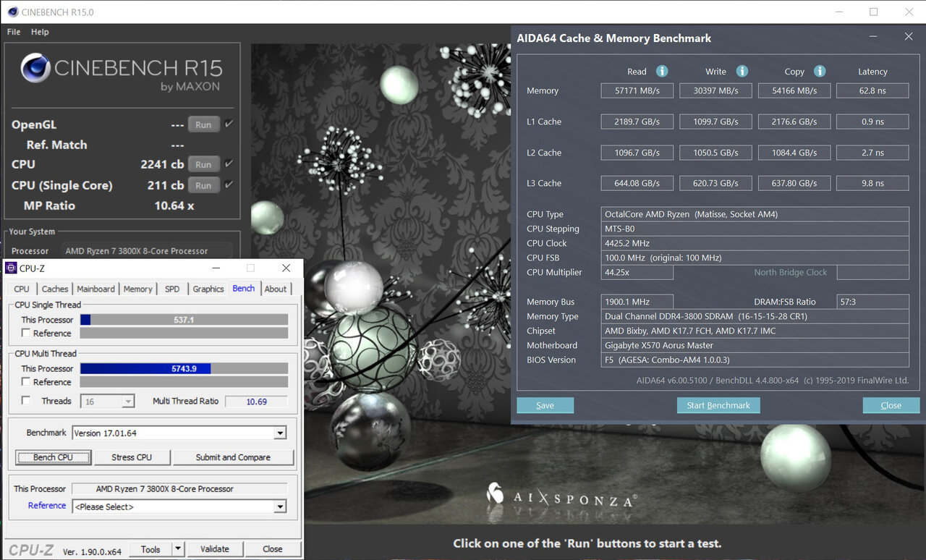Click the Close button at CPU-Z bottom

coord(273,549)
